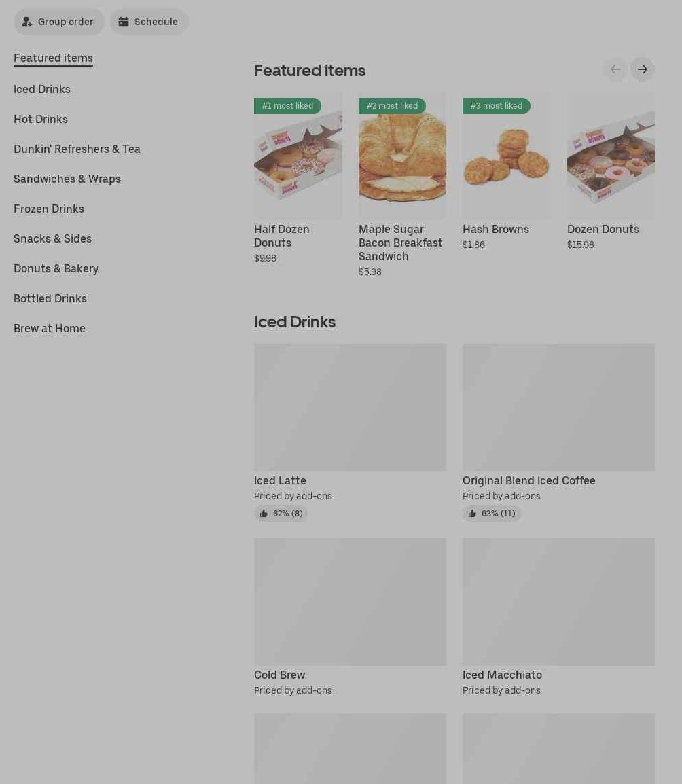
Task: Click the Group order person icon
Action: [x=27, y=22]
